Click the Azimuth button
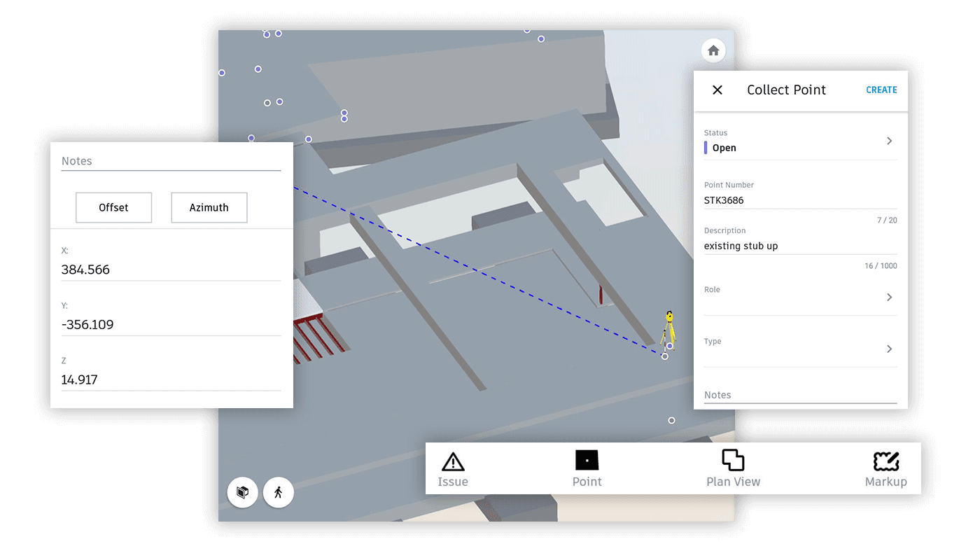The image size is (980, 551). pos(209,208)
